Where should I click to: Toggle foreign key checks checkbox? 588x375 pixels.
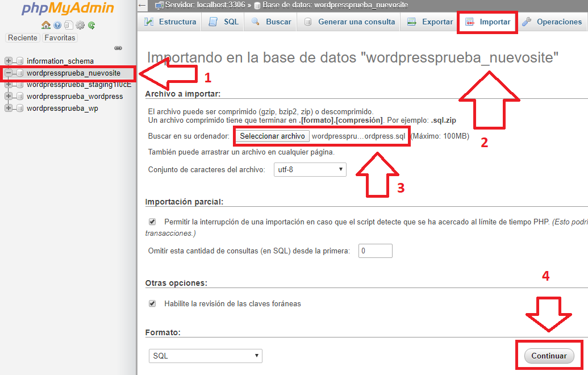click(x=152, y=303)
